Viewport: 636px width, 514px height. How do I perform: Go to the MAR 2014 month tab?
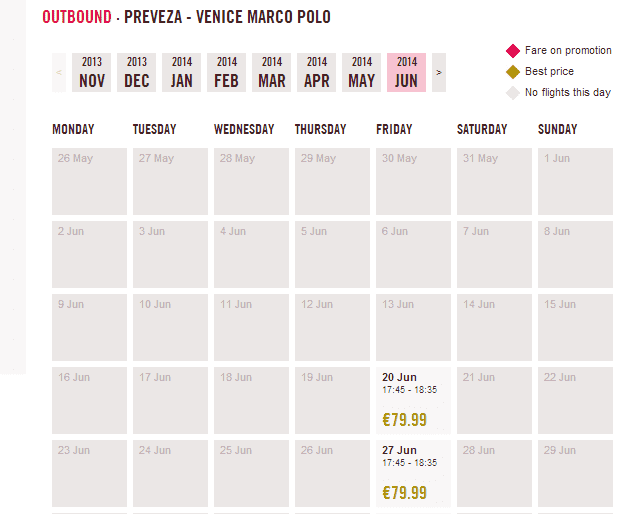pos(272,72)
